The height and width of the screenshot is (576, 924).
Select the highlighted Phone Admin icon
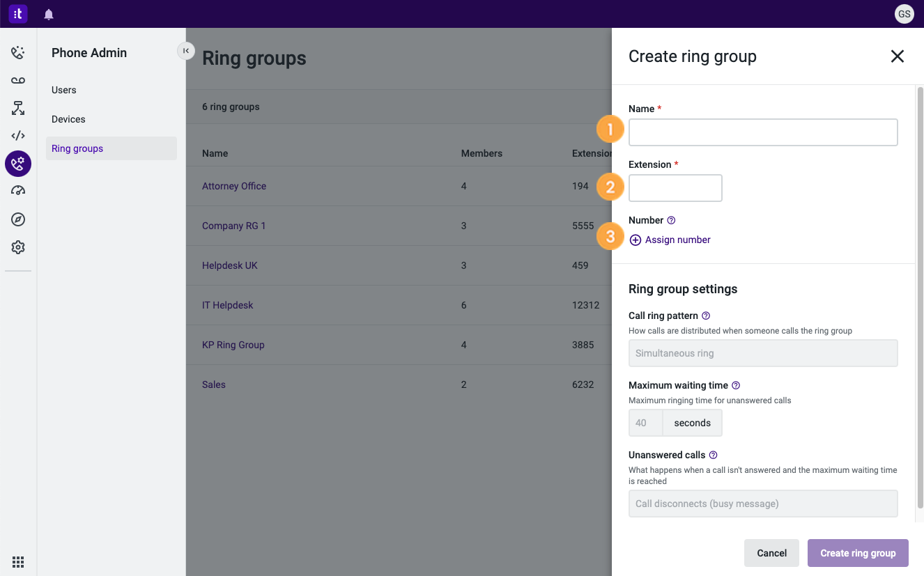[x=17, y=163]
